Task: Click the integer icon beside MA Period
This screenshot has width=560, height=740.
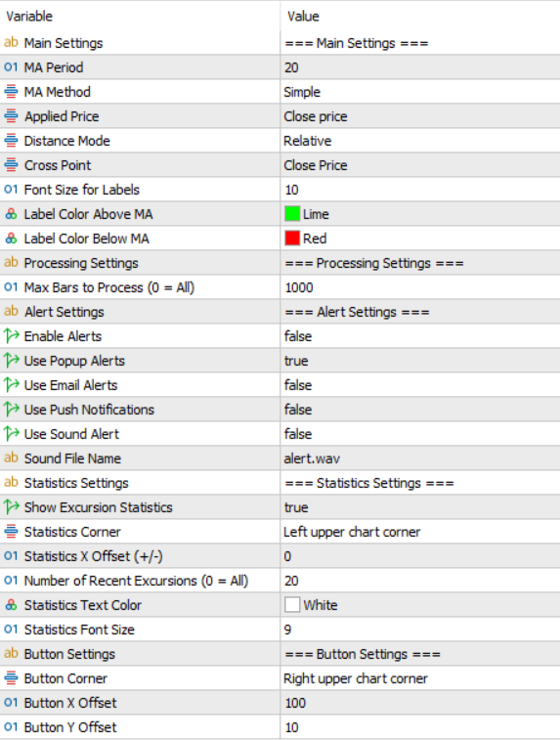Action: [x=11, y=67]
